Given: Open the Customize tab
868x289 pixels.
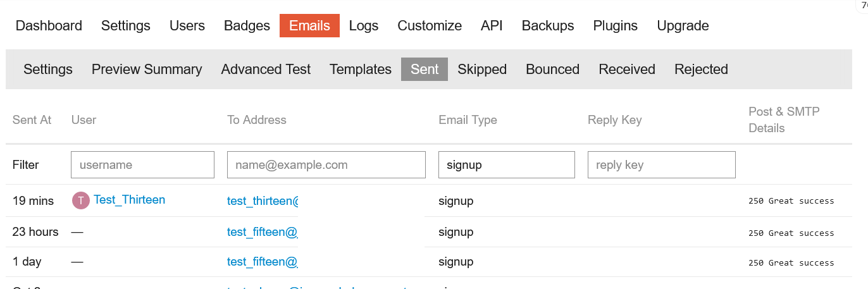Looking at the screenshot, I should point(430,26).
